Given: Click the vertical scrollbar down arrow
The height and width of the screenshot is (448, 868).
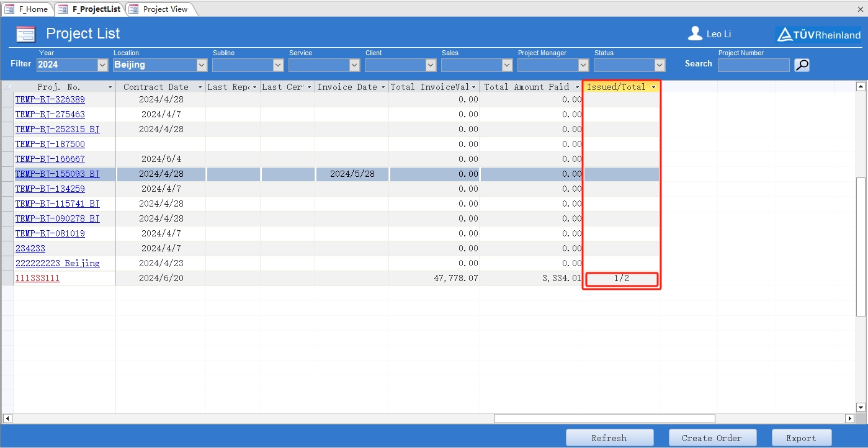Looking at the screenshot, I should [861, 408].
